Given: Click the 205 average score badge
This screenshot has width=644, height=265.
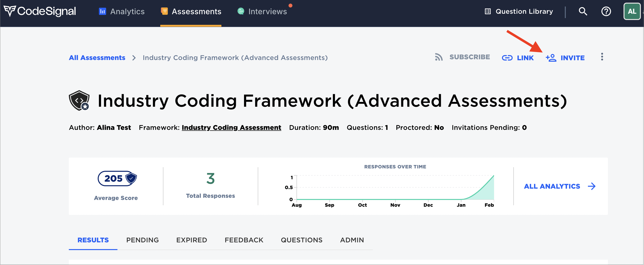Looking at the screenshot, I should [x=117, y=179].
